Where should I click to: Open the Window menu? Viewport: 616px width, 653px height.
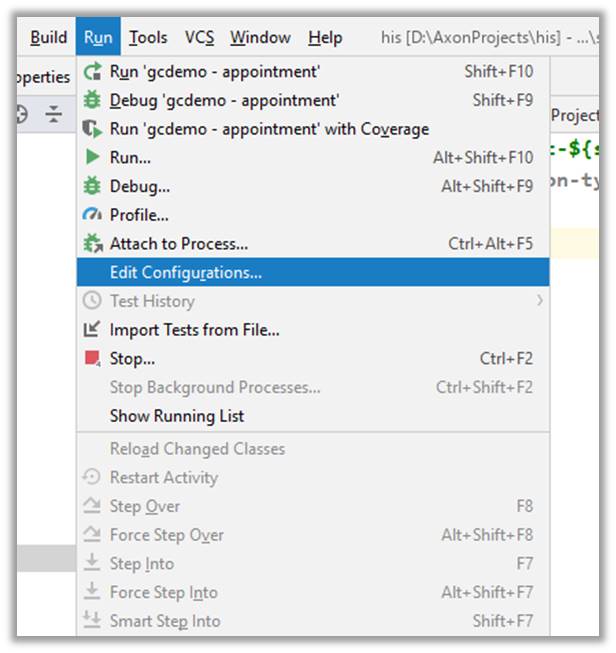click(260, 38)
